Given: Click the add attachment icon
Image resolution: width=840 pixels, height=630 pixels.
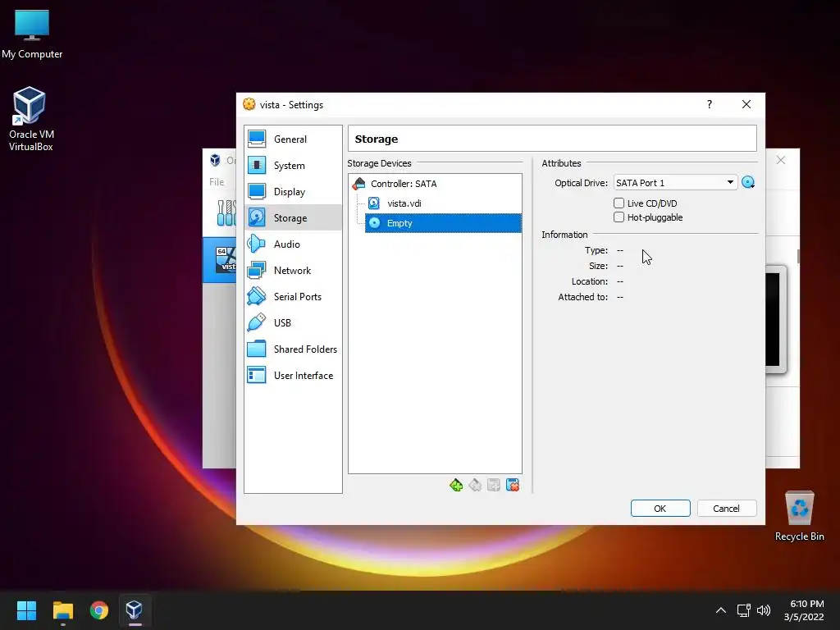Looking at the screenshot, I should coord(494,486).
